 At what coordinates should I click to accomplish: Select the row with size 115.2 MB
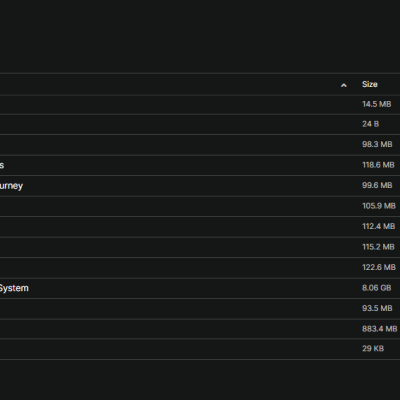(x=200, y=247)
